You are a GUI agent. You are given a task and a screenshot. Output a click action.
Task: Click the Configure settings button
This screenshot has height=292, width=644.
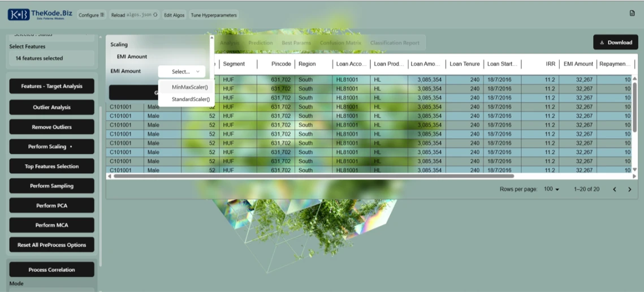click(92, 15)
